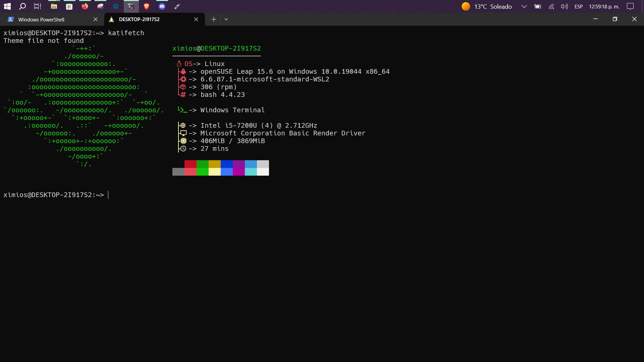The height and width of the screenshot is (362, 644).
Task: Open the volume control in tray
Action: point(564,6)
